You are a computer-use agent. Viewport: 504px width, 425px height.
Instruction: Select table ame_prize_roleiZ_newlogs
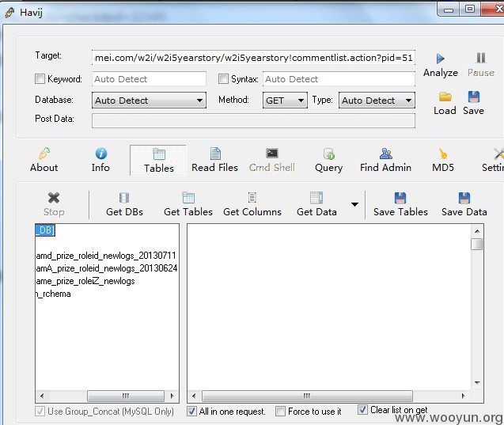tap(85, 281)
